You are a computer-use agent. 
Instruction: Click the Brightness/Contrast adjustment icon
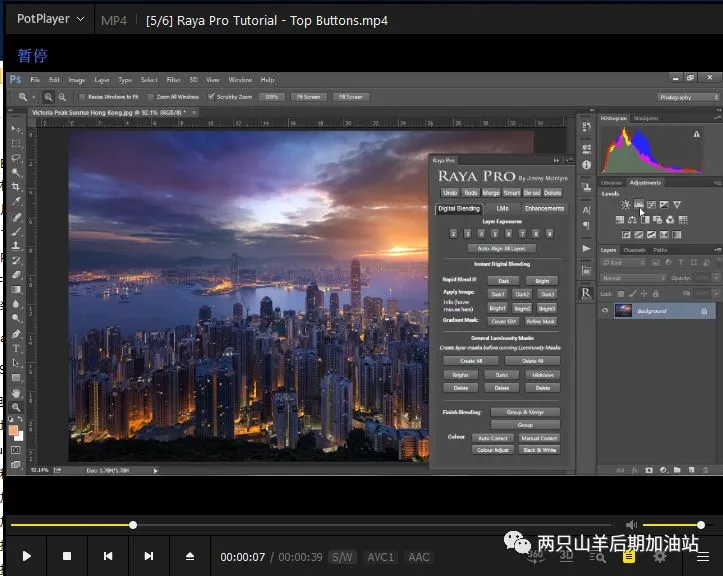pos(626,205)
